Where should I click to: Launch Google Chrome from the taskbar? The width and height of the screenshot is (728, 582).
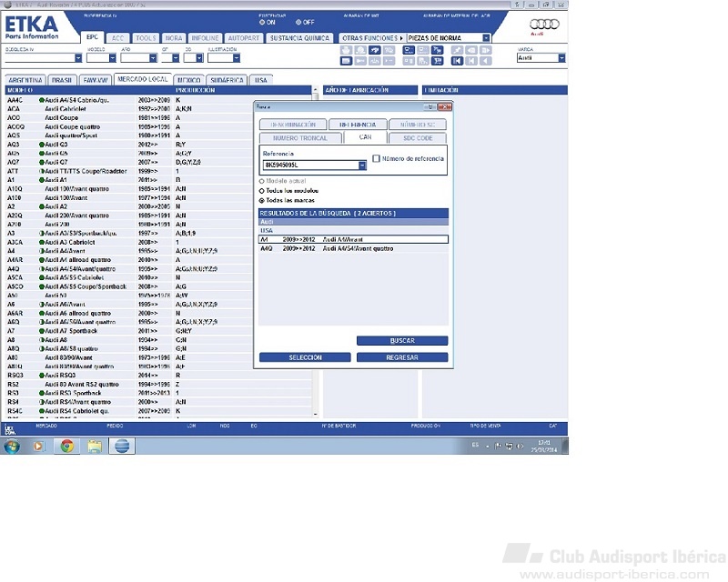pos(66,446)
